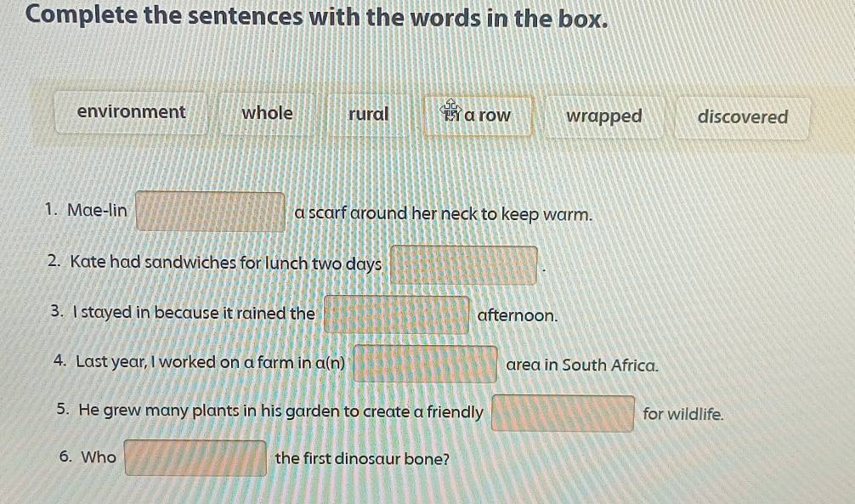Select the blank before 'for wildlife'
855x504 pixels.
[563, 414]
